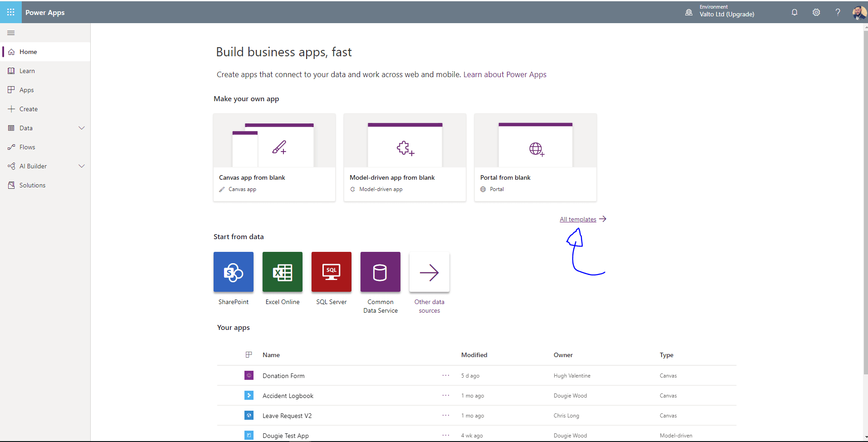The height and width of the screenshot is (442, 868).
Task: Click owner Hugh Valentine cell
Action: (572, 376)
